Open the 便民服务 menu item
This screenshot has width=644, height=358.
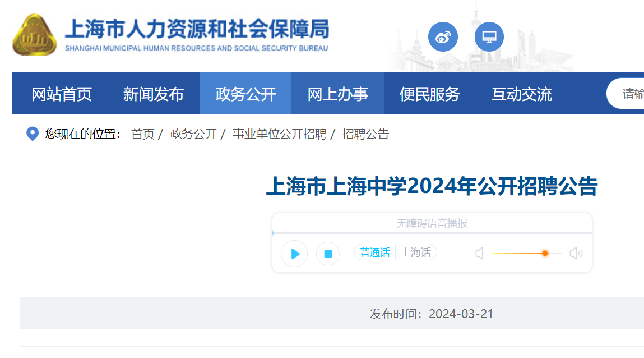point(429,94)
